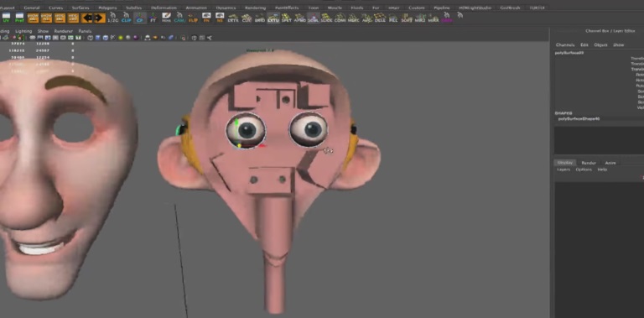Open the Help menu in Layer Editor
Image resolution: width=644 pixels, height=318 pixels.
(x=602, y=169)
